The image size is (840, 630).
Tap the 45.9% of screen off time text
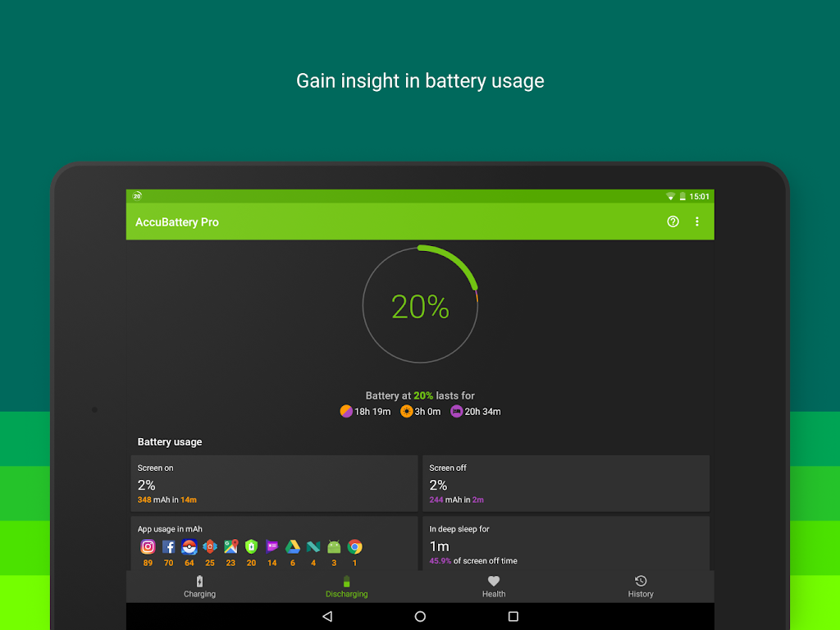point(473,561)
